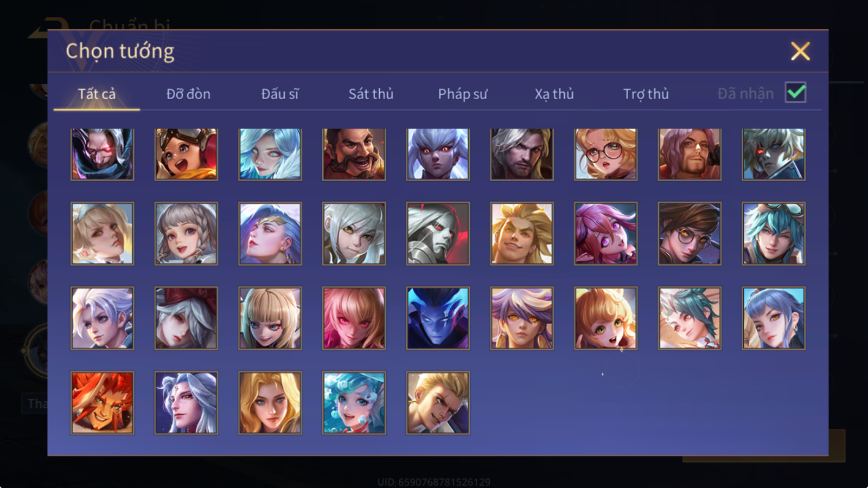Select the blonde girl with round glasses
This screenshot has height=488, width=868.
pos(605,155)
